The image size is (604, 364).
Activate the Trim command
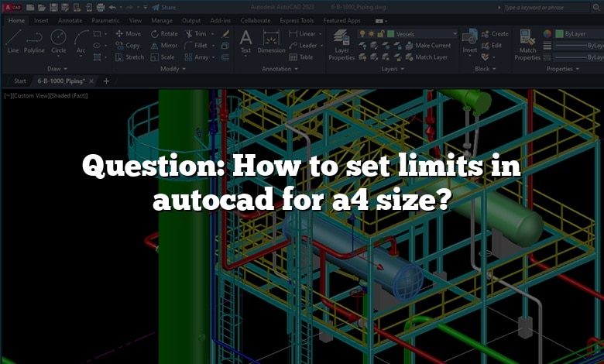tap(196, 34)
